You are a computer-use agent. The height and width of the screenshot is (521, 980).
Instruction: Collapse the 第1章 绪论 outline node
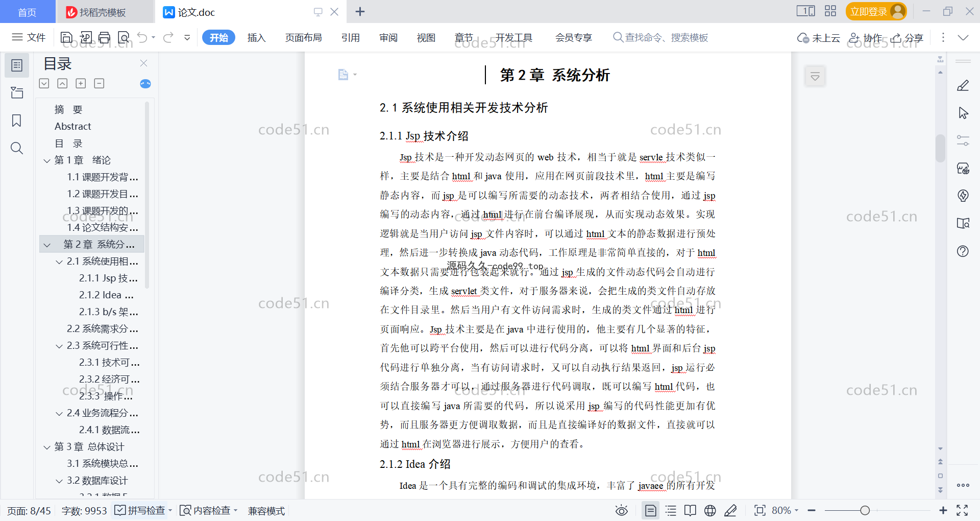tap(47, 161)
